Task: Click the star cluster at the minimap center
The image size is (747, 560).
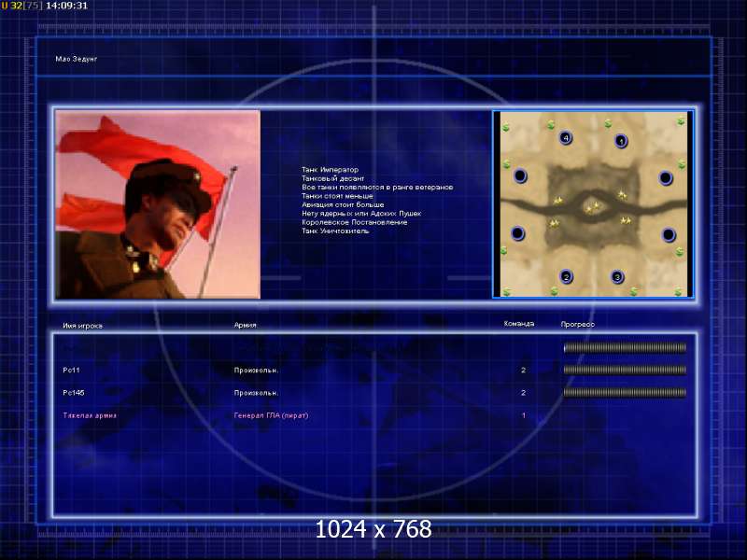Action: [593, 207]
